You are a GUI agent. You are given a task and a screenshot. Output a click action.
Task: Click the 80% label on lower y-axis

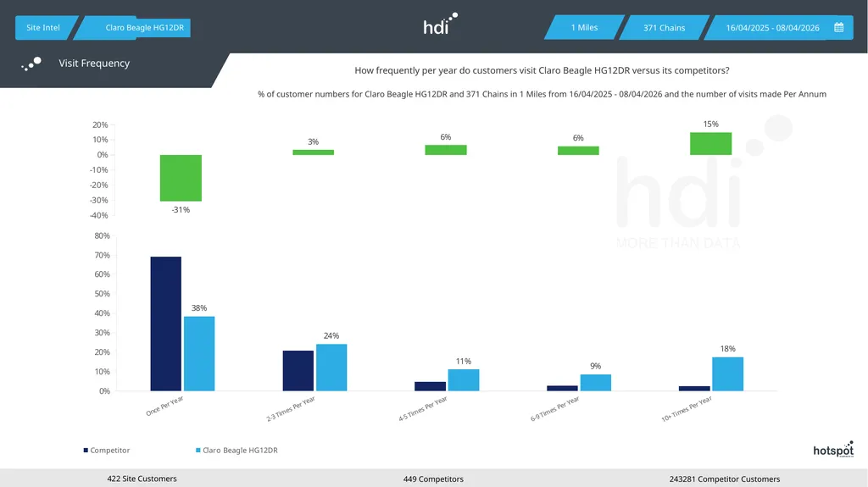tap(102, 235)
